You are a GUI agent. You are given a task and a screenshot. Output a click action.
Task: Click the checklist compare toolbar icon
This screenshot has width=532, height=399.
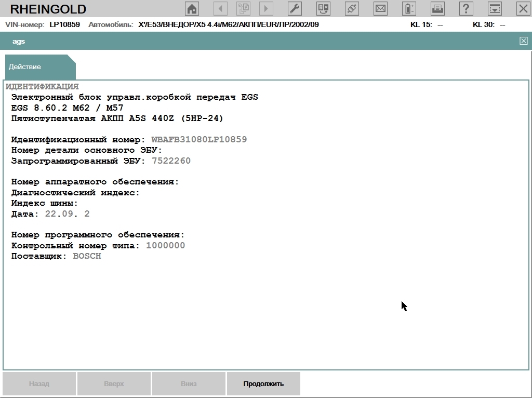(324, 8)
